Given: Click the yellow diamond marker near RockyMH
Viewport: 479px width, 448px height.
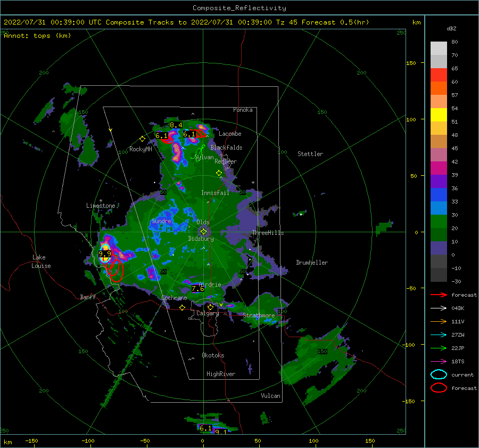Looking at the screenshot, I should click(x=142, y=139).
